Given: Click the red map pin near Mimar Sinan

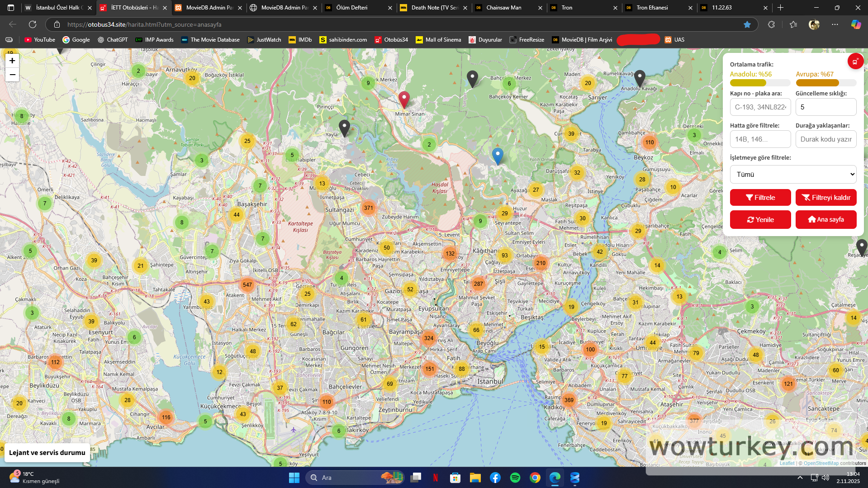Looking at the screenshot, I should (404, 98).
